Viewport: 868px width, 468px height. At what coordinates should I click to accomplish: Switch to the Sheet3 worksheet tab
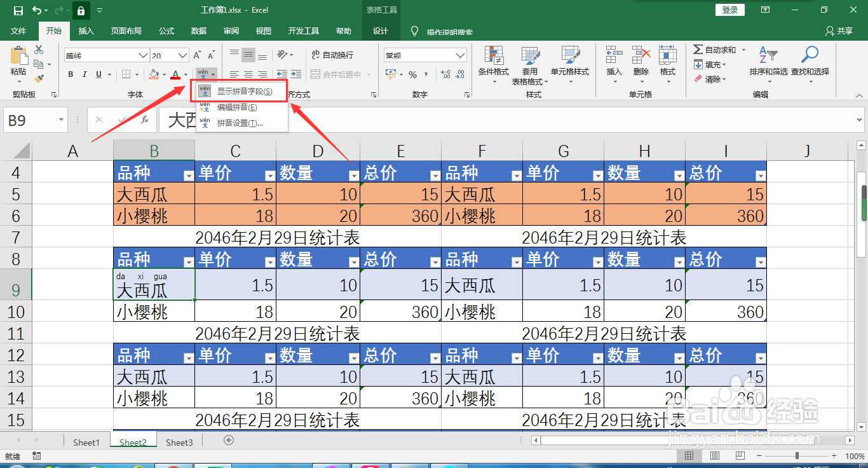coord(179,442)
